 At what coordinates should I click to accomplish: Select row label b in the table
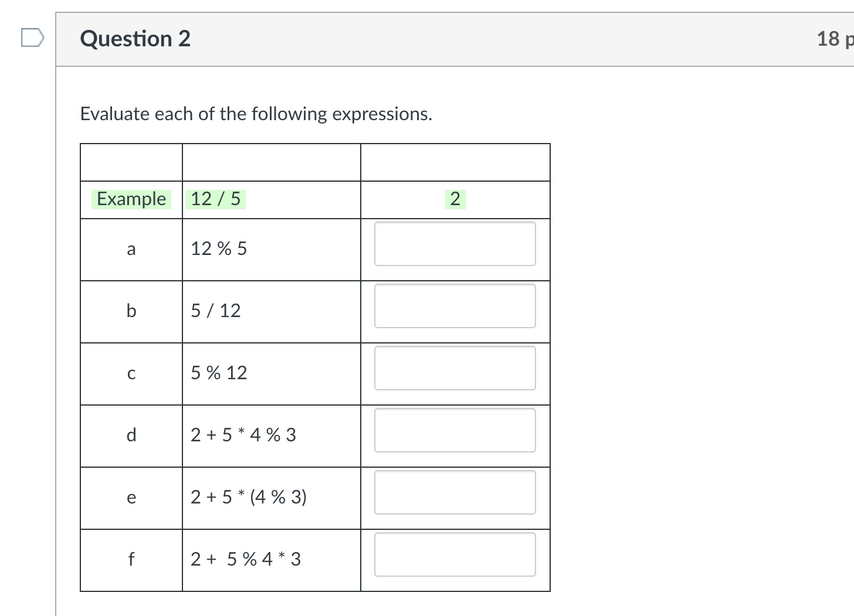click(131, 311)
